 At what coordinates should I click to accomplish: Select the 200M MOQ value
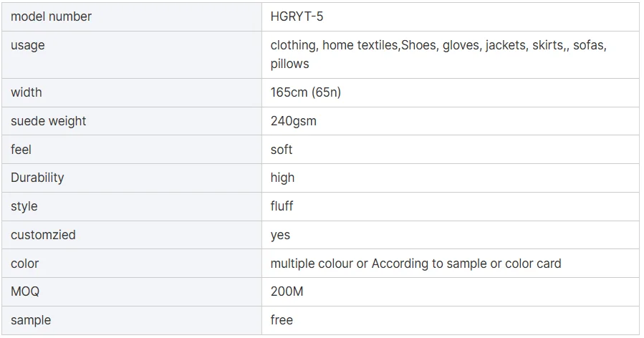tap(287, 292)
